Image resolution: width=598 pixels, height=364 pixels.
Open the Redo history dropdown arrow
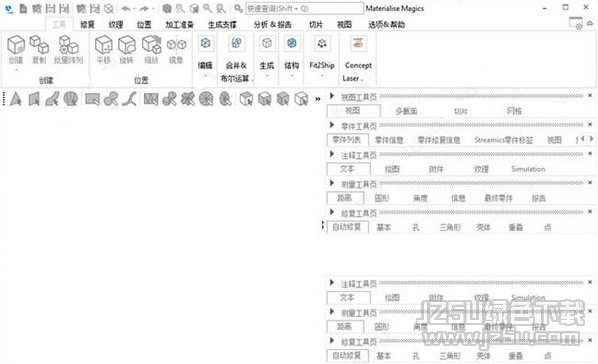point(153,9)
